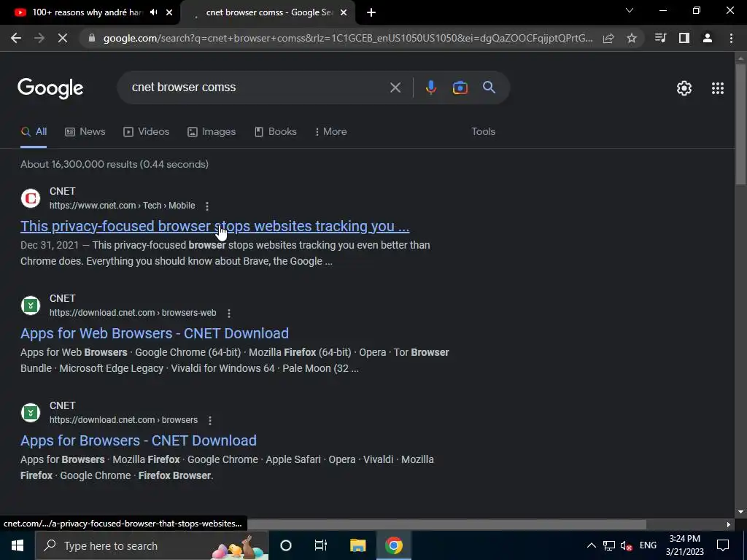Switch to the Videos tab
The width and height of the screenshot is (747, 560).
(146, 132)
